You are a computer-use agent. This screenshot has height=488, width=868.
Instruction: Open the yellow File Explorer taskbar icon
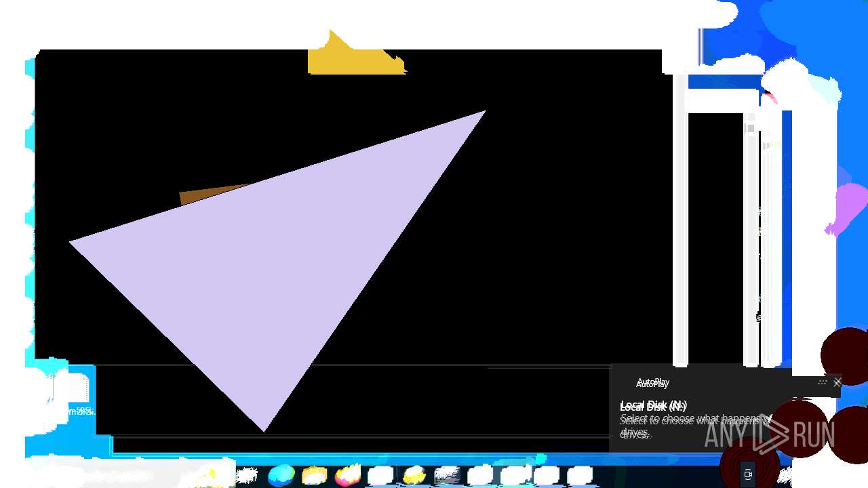[314, 476]
